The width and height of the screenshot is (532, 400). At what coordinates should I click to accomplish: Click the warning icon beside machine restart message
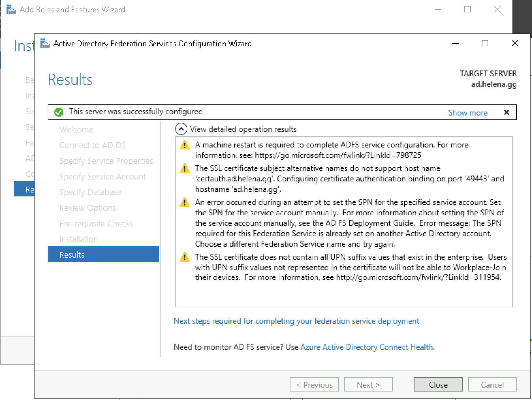pyautogui.click(x=184, y=145)
